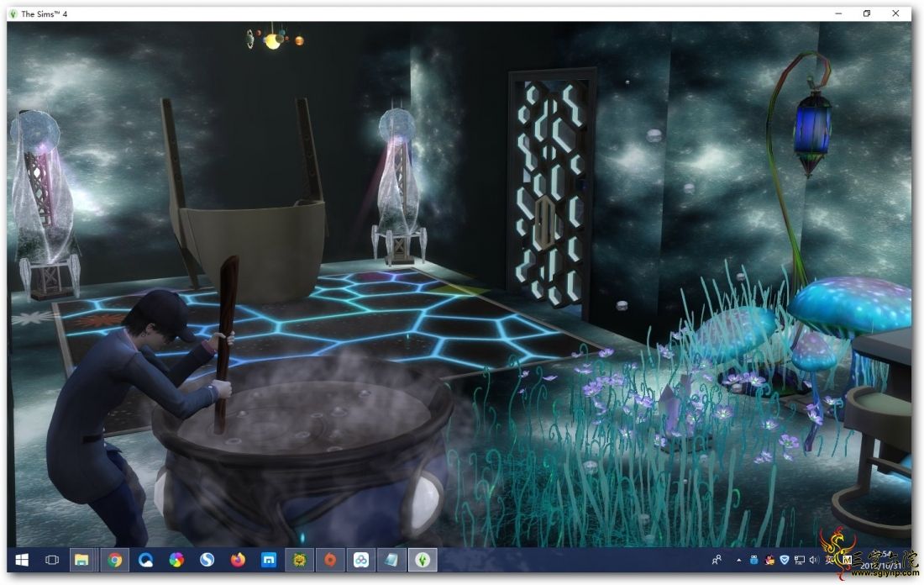The height and width of the screenshot is (585, 924).
Task: Launch the Maxthon browser taskbar icon
Action: coord(269,560)
